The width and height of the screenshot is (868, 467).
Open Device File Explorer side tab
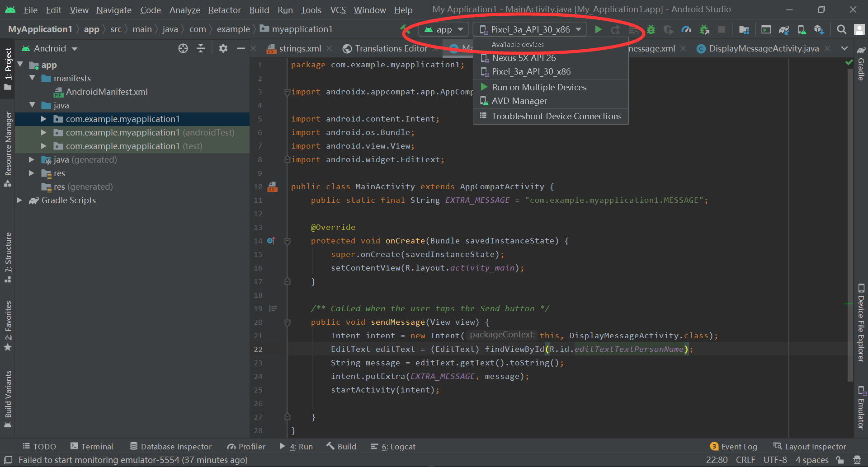tap(861, 323)
